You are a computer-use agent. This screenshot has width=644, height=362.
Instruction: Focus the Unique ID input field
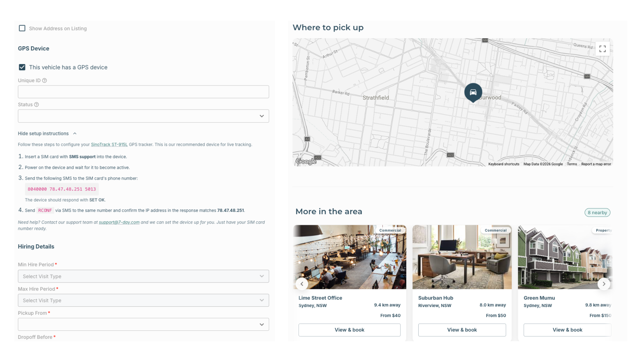(x=144, y=92)
